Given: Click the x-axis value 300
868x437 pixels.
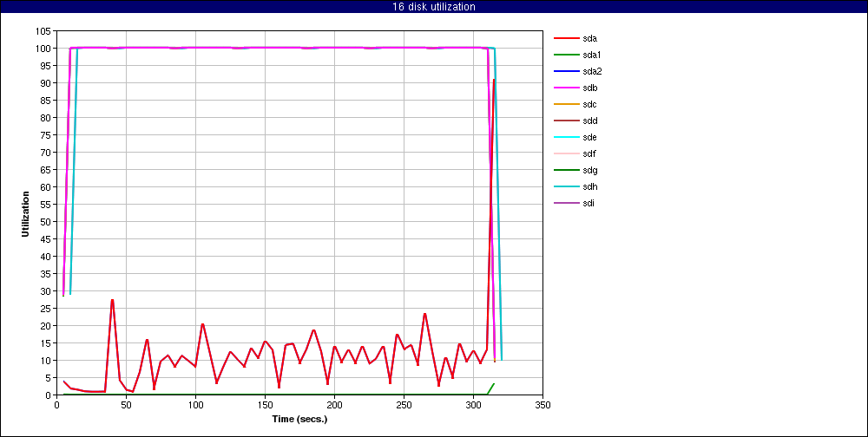Looking at the screenshot, I should click(x=473, y=405).
